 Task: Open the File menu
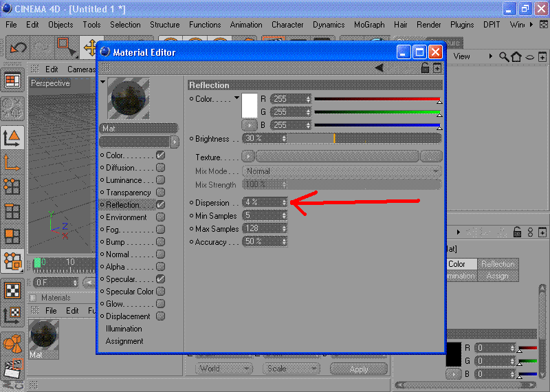(11, 25)
